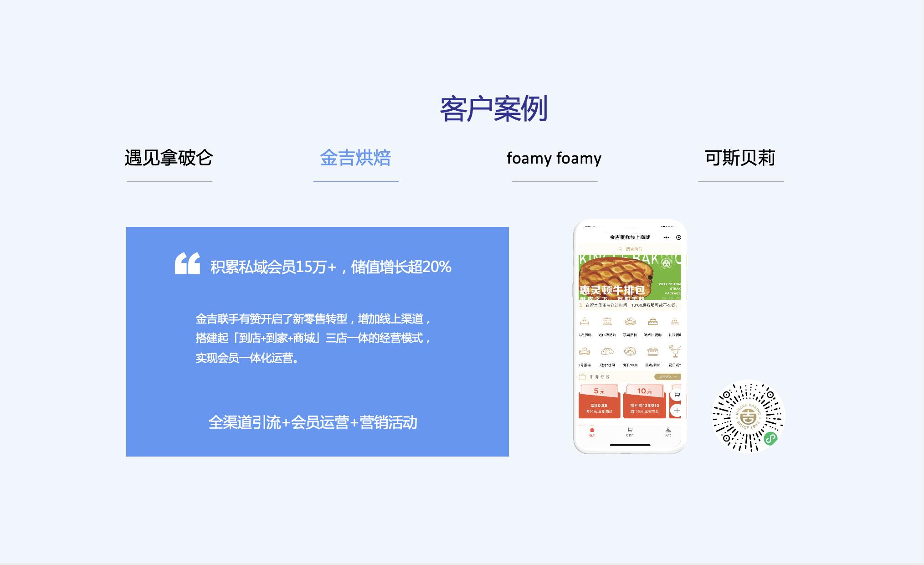This screenshot has width=924, height=565.
Task: Tap the search 搜索商品 bar dropdown area
Action: [630, 248]
